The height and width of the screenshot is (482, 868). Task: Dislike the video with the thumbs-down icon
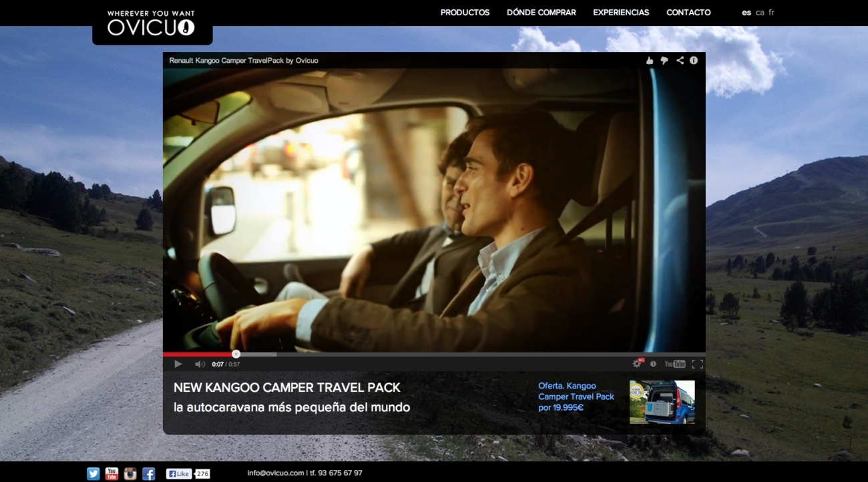coord(664,61)
